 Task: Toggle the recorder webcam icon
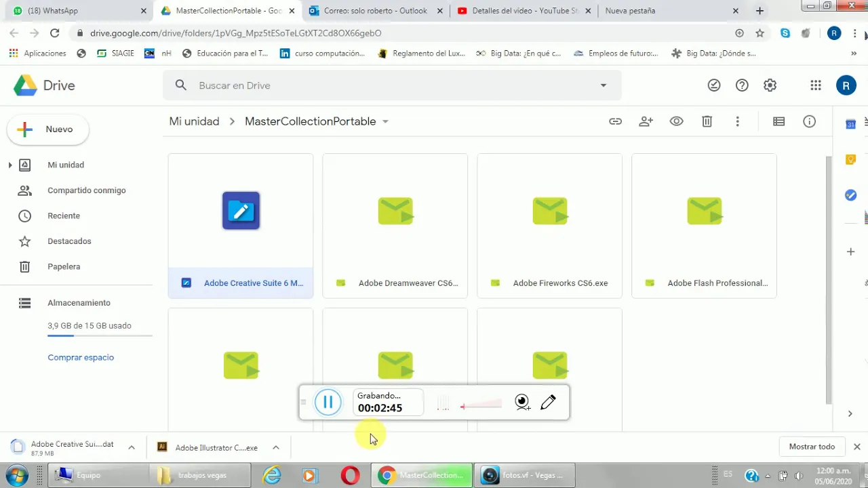(522, 403)
